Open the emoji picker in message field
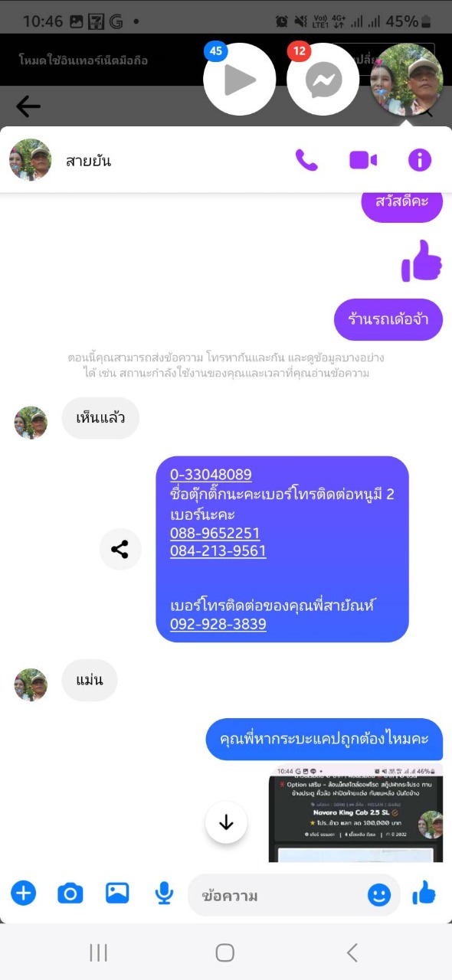 [379, 894]
